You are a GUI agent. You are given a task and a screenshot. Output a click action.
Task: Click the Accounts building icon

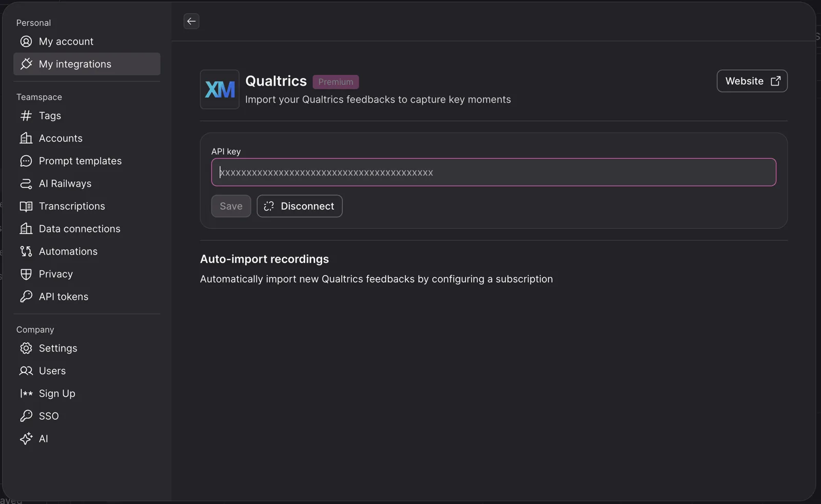[x=26, y=139]
